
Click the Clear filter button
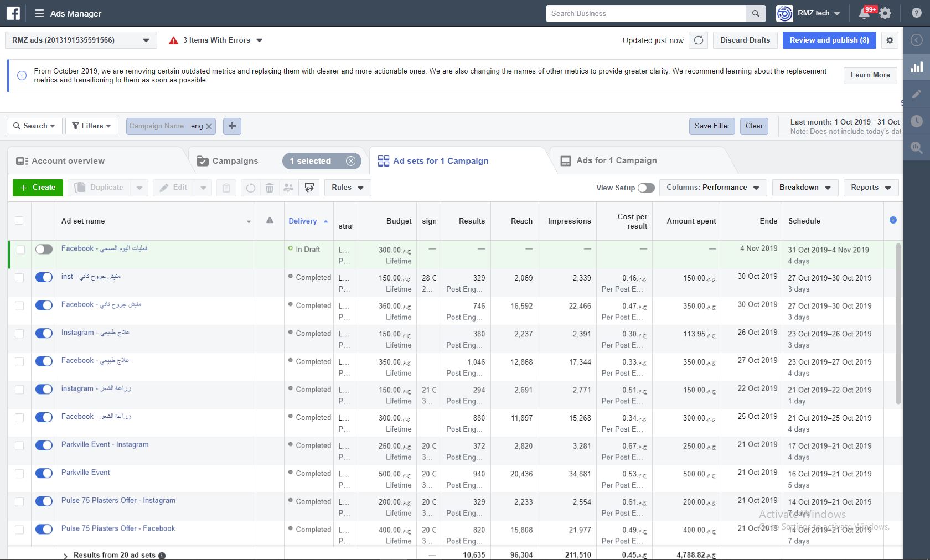pyautogui.click(x=754, y=126)
